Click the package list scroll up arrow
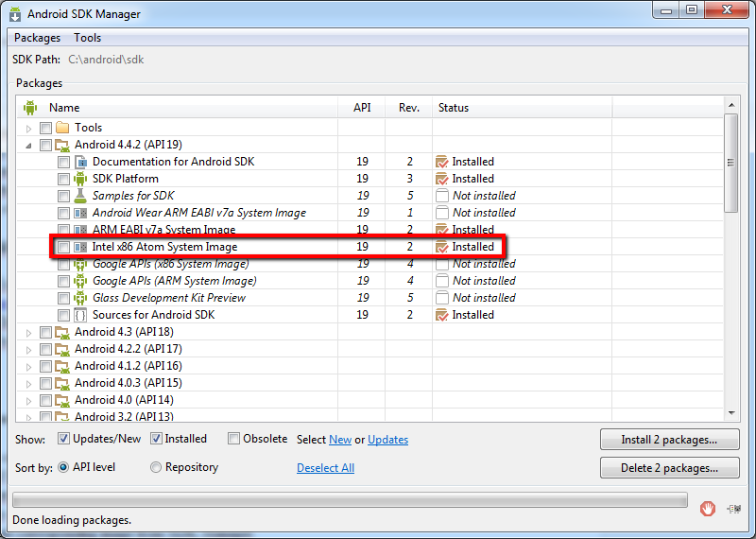The height and width of the screenshot is (539, 756). click(x=731, y=105)
